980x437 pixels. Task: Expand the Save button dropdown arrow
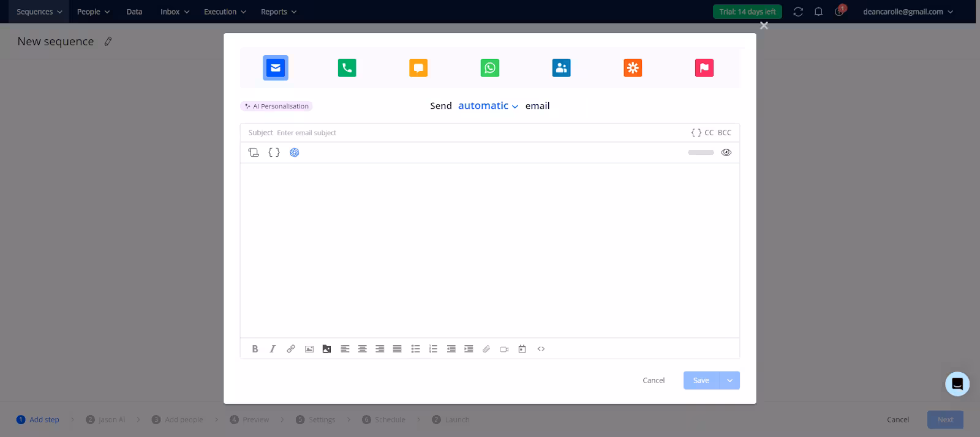(x=729, y=381)
